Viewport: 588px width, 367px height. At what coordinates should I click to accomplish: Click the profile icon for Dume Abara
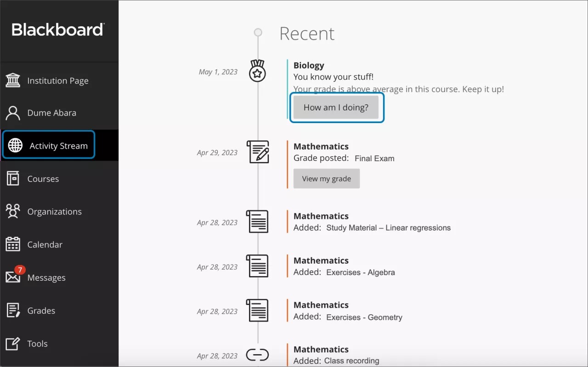click(14, 113)
